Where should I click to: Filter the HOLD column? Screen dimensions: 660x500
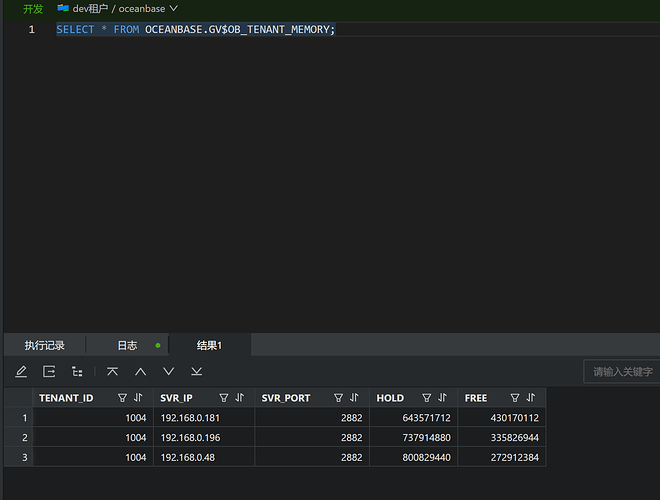pos(427,398)
